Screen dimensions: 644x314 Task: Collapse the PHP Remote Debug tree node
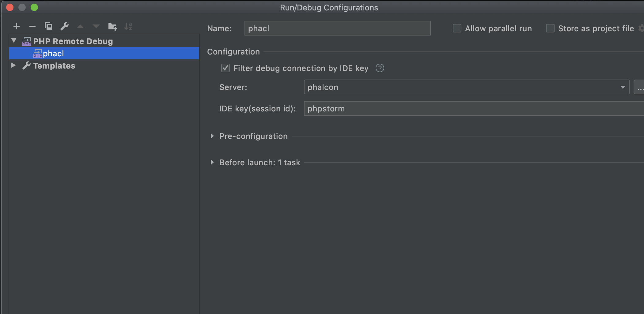(14, 40)
